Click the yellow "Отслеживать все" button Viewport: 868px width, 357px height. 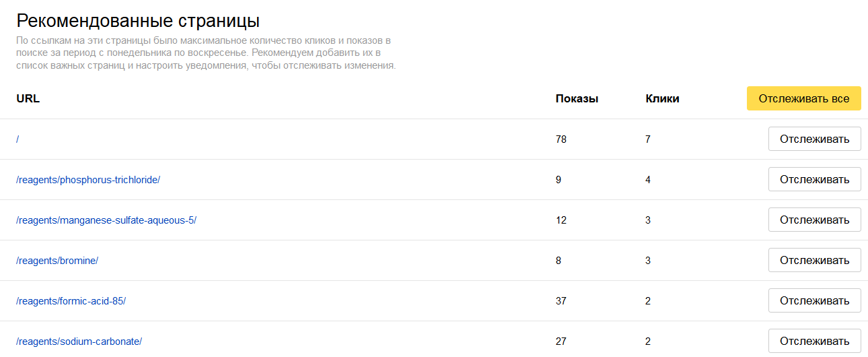point(803,98)
